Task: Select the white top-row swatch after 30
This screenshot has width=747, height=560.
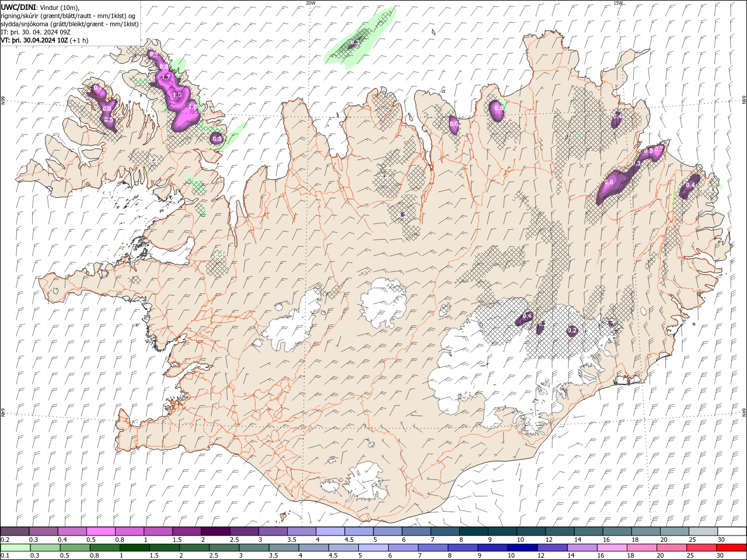Action: click(x=731, y=531)
